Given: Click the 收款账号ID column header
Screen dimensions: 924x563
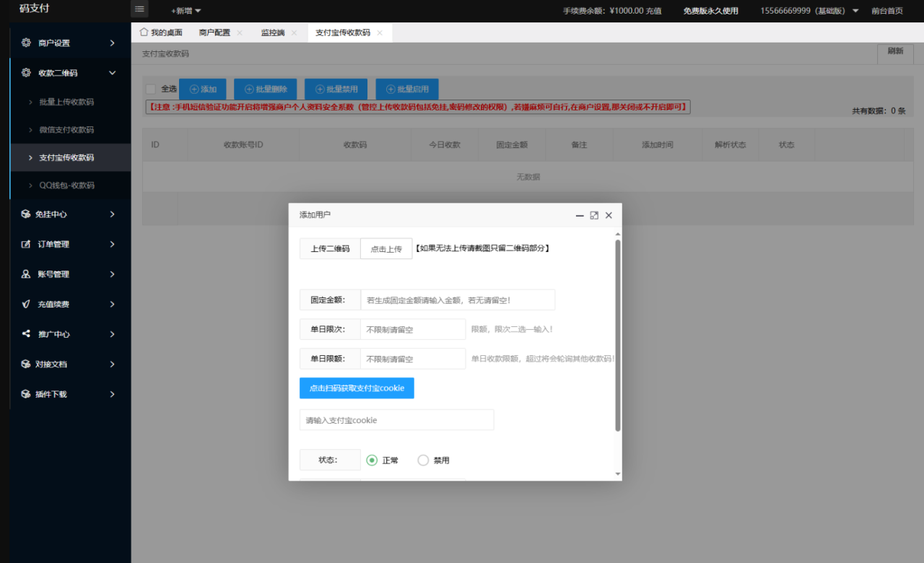Looking at the screenshot, I should coord(243,145).
